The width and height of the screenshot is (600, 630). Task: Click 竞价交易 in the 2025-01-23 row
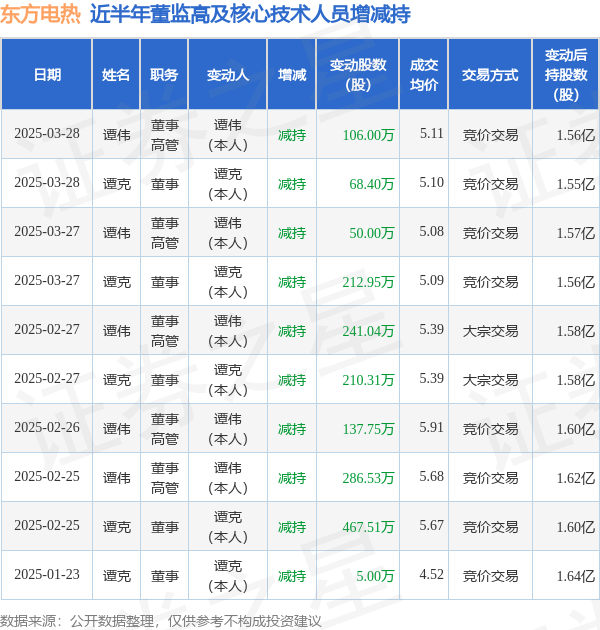click(x=490, y=576)
